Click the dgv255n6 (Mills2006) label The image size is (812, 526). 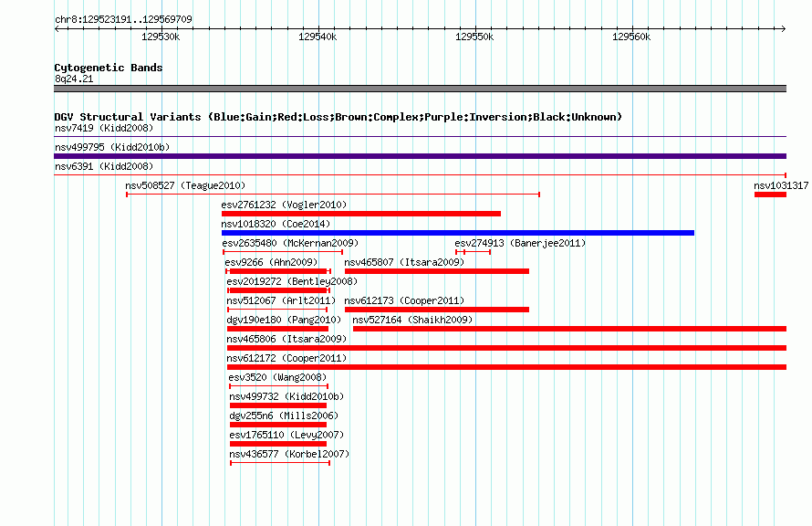click(x=284, y=416)
